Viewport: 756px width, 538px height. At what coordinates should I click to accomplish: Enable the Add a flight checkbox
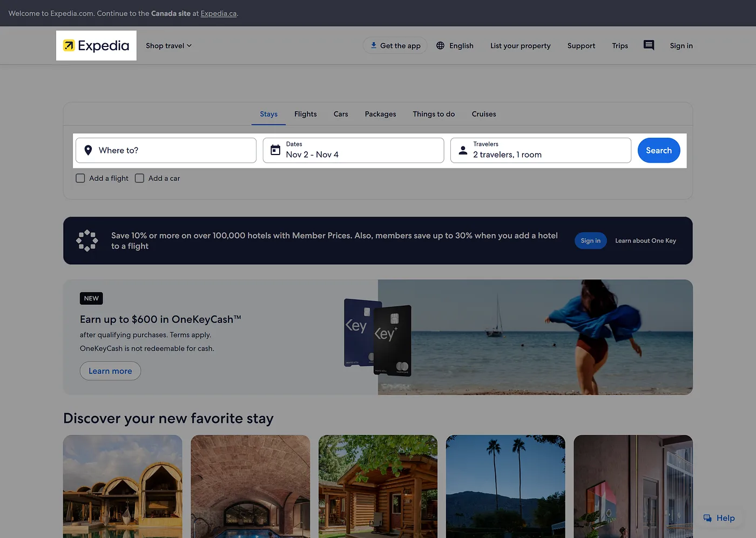[x=80, y=178]
